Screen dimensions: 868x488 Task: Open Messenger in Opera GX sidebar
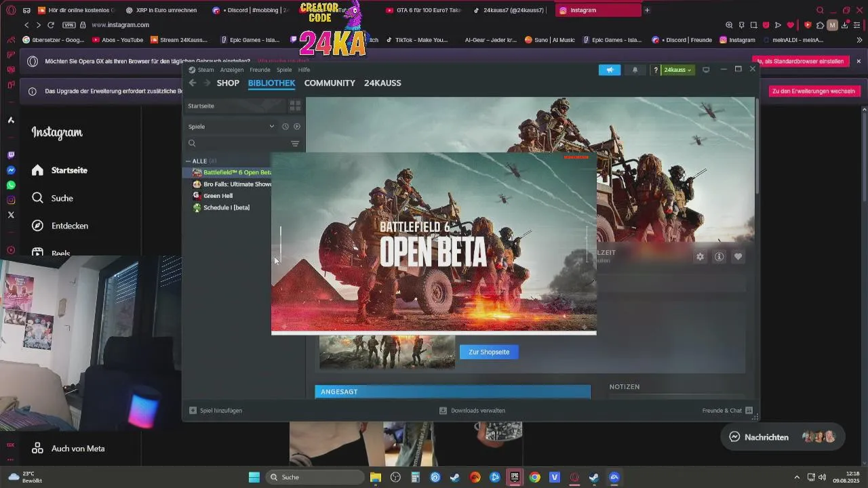point(11,170)
